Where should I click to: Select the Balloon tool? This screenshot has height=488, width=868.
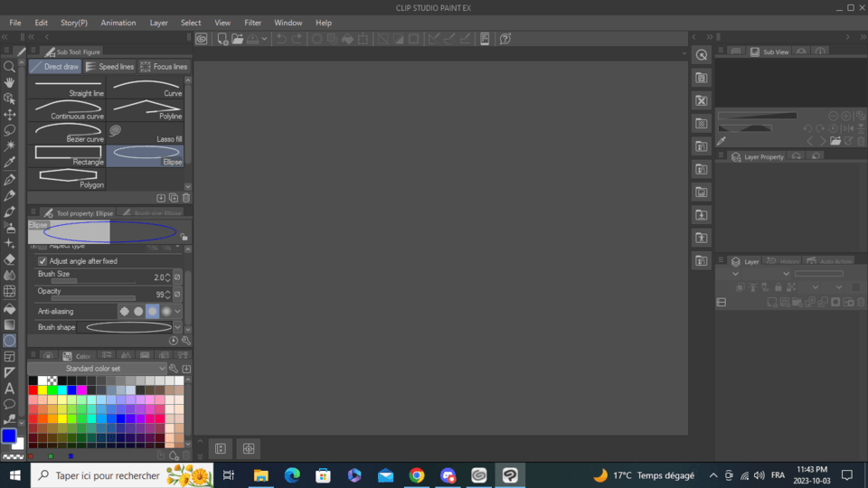[9, 405]
